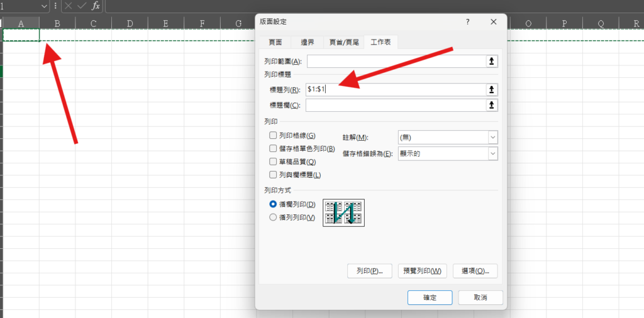Viewport: 644px width, 318px height.
Task: Click inside the 標題欄 input field
Action: pos(395,105)
